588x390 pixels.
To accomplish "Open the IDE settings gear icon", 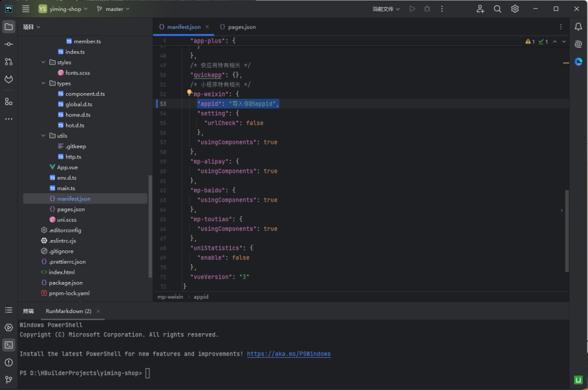I will (x=515, y=9).
